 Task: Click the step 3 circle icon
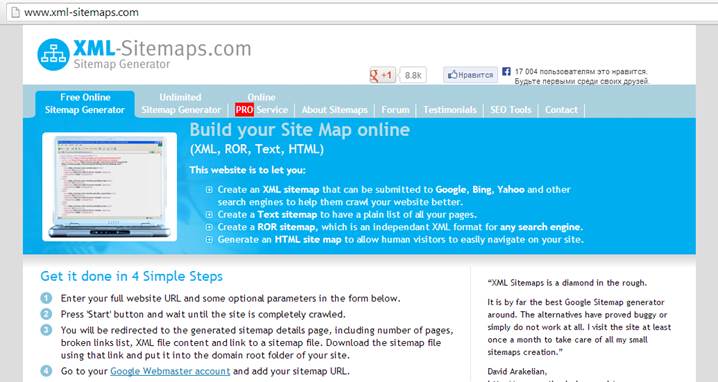[x=46, y=330]
